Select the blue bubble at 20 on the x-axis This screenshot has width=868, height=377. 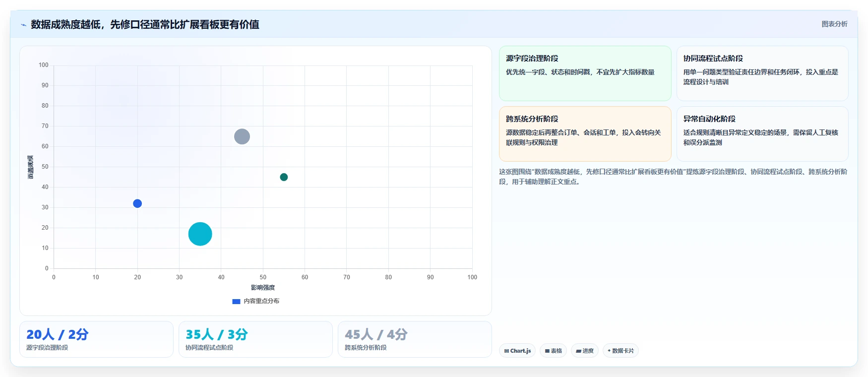point(137,203)
